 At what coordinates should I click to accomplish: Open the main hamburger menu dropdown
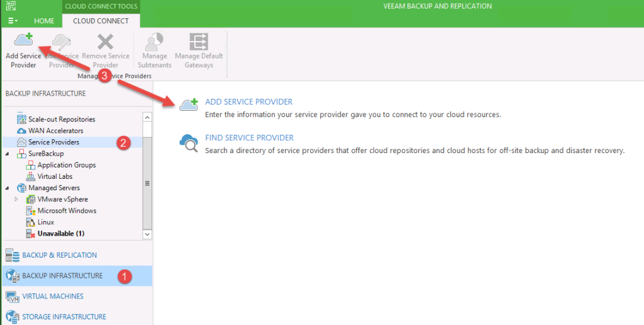pos(13,21)
